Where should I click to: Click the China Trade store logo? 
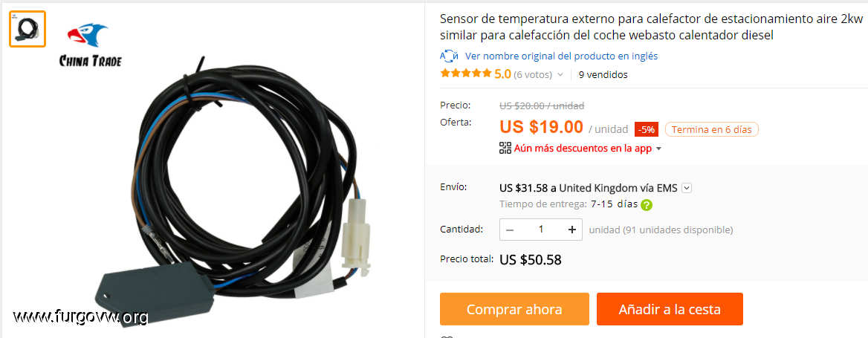point(90,45)
